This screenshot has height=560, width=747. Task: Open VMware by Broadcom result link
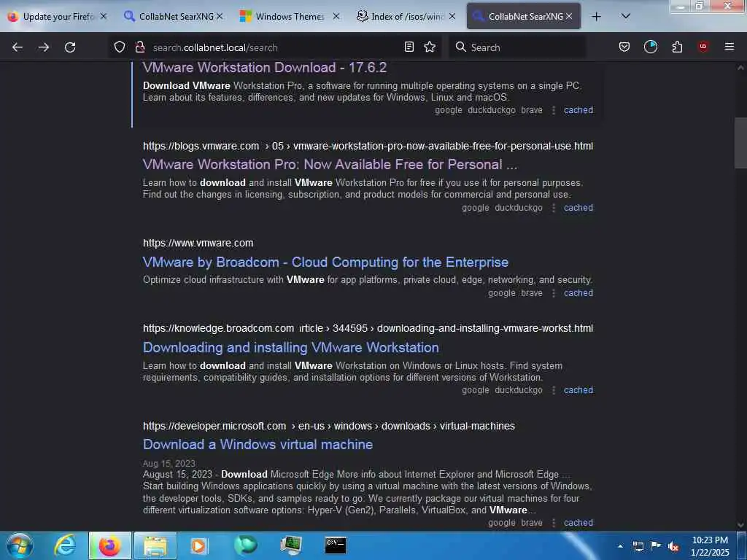[325, 262]
